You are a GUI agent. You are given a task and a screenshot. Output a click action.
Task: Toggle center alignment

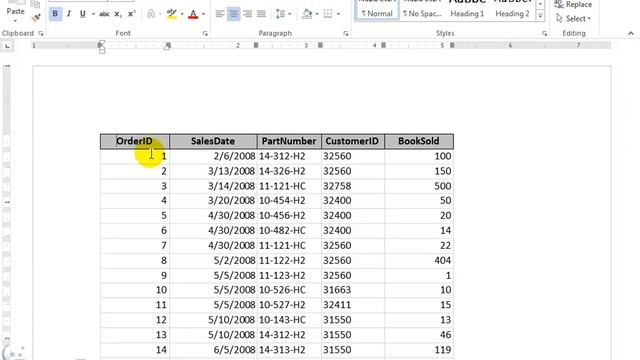(x=233, y=14)
